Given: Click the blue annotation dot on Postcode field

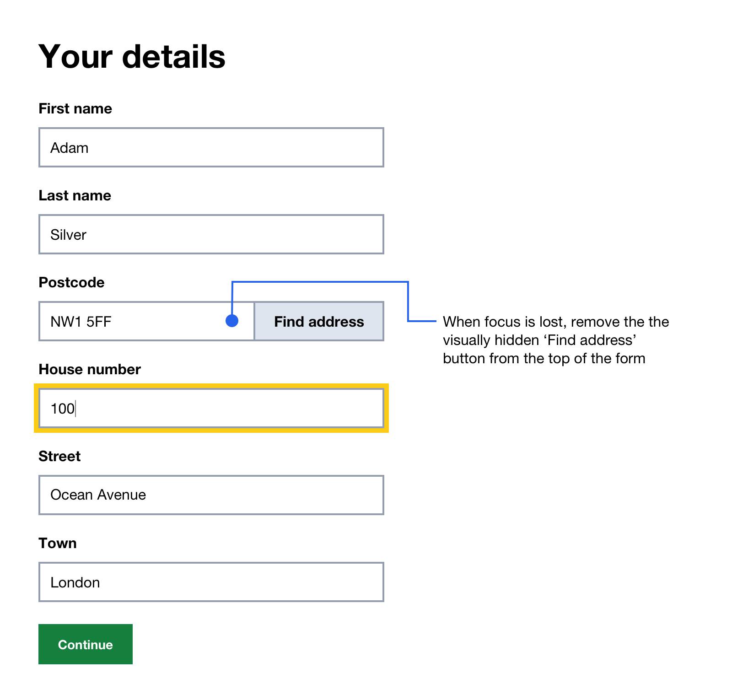Looking at the screenshot, I should [x=232, y=321].
